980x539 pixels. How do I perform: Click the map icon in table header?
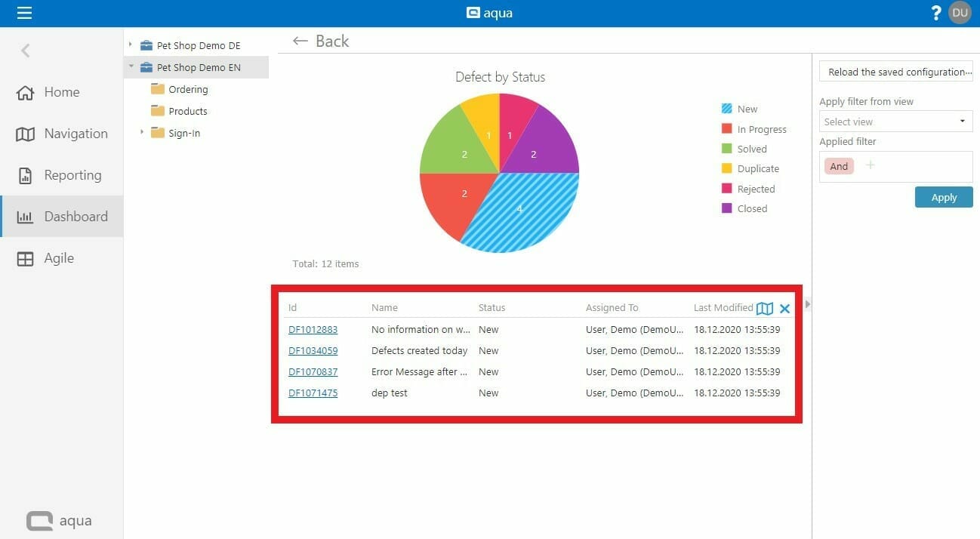click(x=766, y=308)
